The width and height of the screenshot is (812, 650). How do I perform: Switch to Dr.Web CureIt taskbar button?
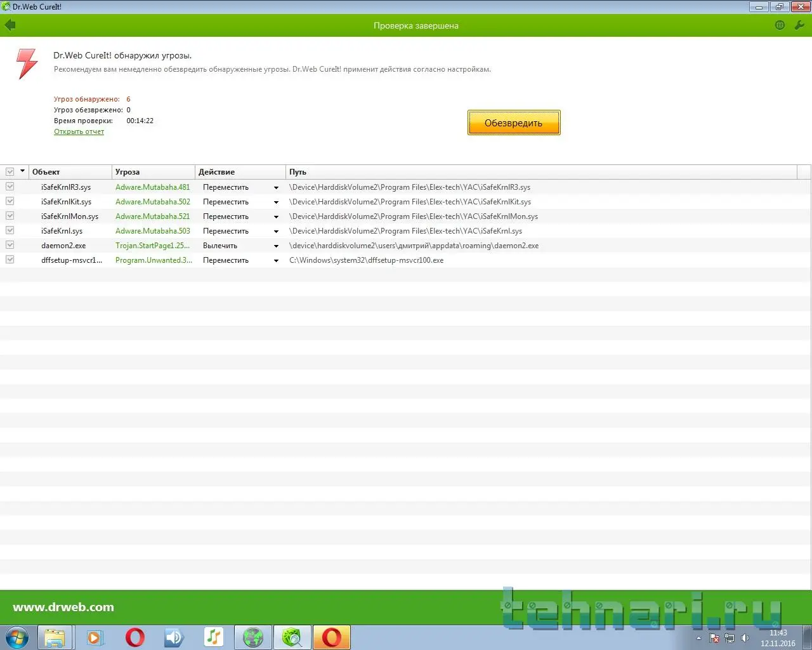292,637
